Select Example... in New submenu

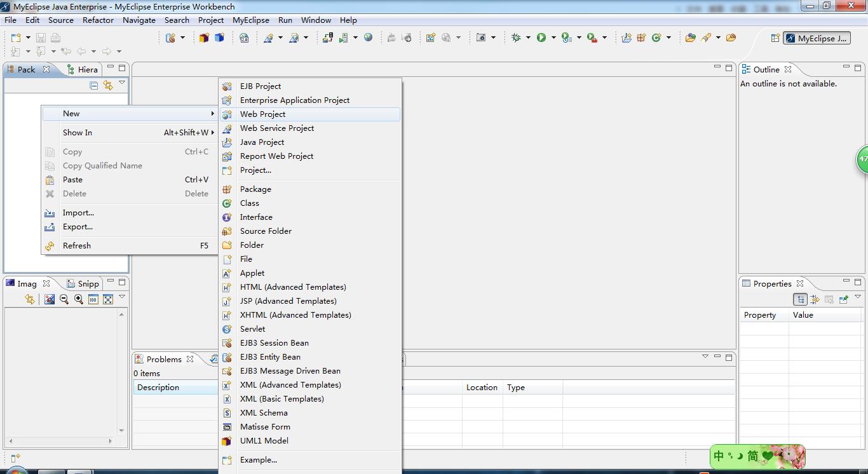pyautogui.click(x=311, y=460)
